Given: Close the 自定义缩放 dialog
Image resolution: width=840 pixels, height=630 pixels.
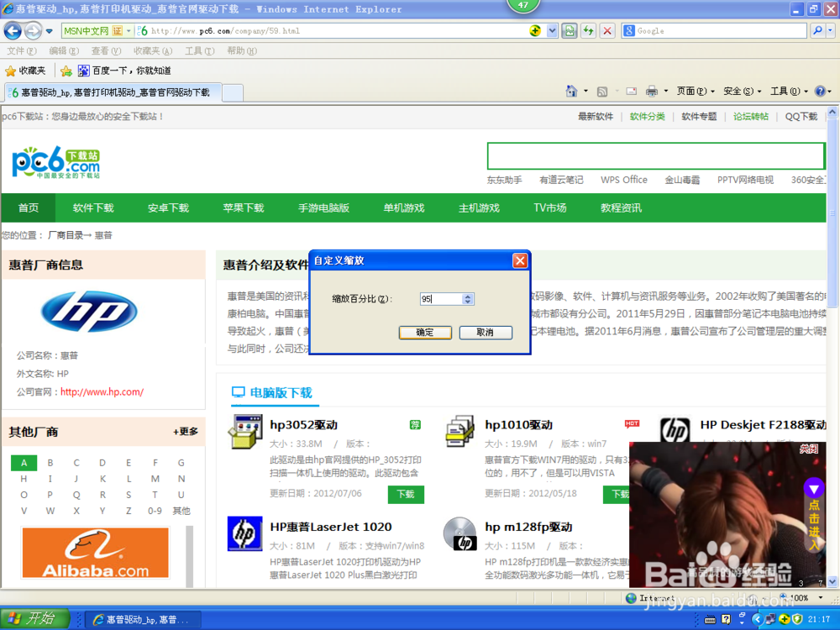Looking at the screenshot, I should [x=520, y=261].
